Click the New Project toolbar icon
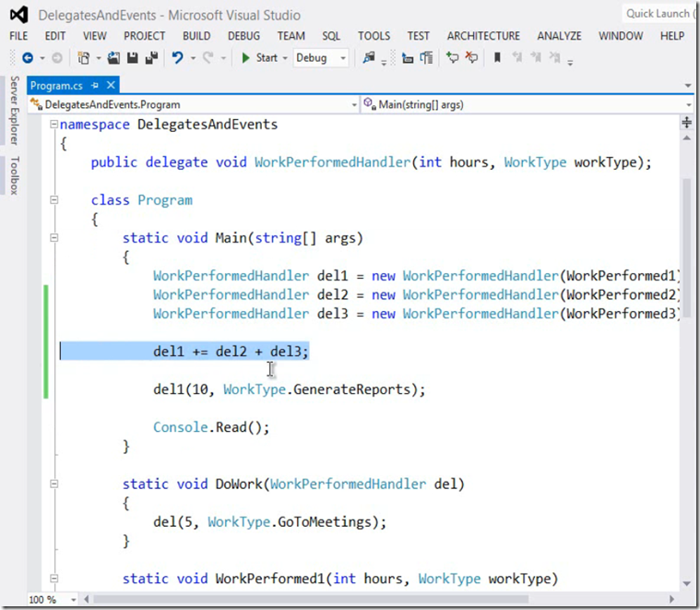 [84, 58]
